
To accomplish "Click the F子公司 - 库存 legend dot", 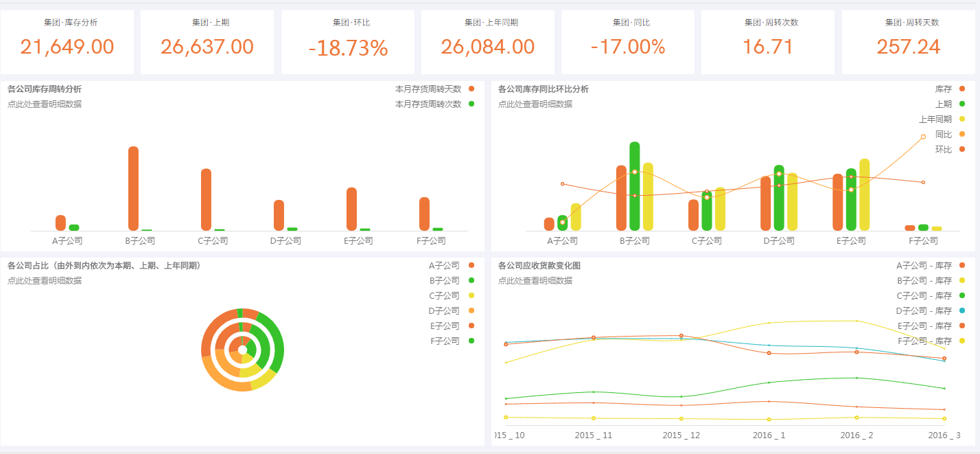I will (964, 341).
